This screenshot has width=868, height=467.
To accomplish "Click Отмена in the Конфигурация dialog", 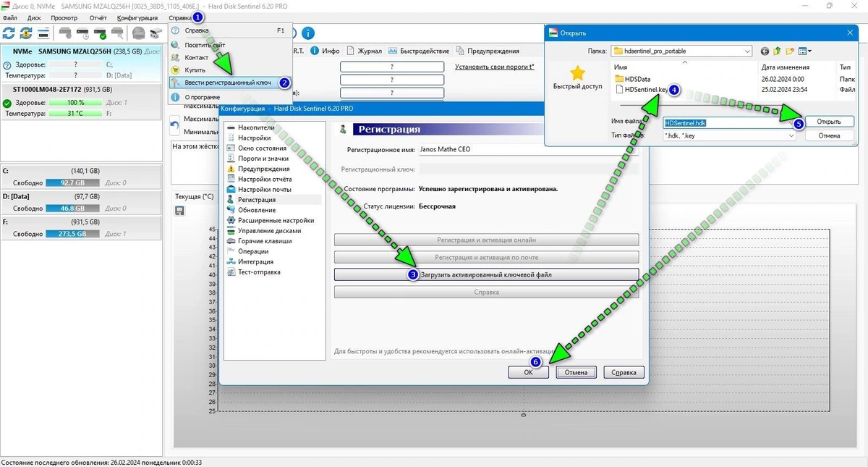I will coord(576,372).
